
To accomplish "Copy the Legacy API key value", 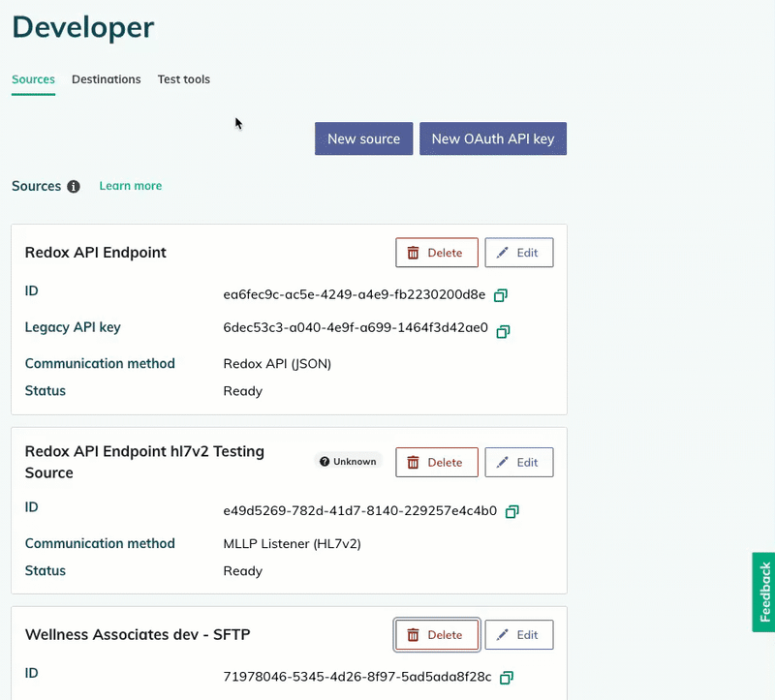I will click(x=503, y=331).
